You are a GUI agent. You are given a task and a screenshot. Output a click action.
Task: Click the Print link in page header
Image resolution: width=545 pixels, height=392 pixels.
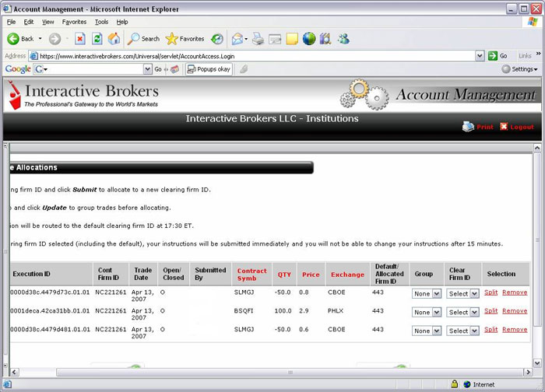click(x=484, y=127)
